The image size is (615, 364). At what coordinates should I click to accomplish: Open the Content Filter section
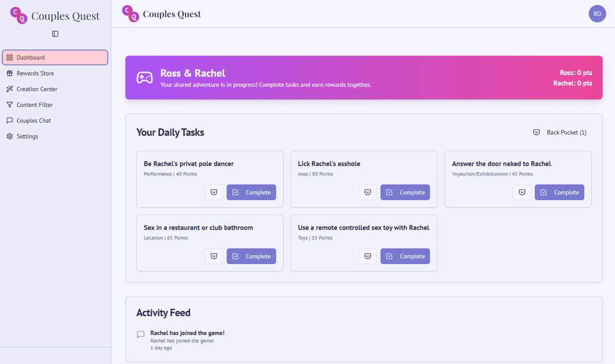pyautogui.click(x=35, y=105)
